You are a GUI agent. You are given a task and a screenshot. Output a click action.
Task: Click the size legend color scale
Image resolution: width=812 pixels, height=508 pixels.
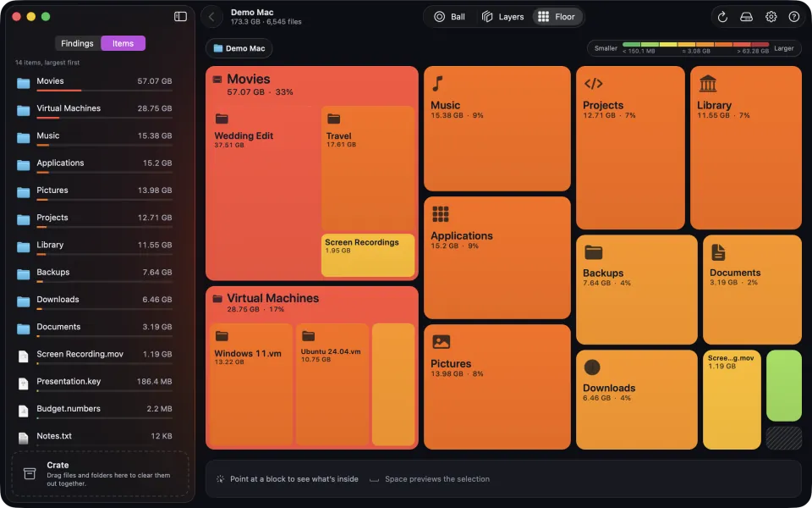tap(695, 45)
